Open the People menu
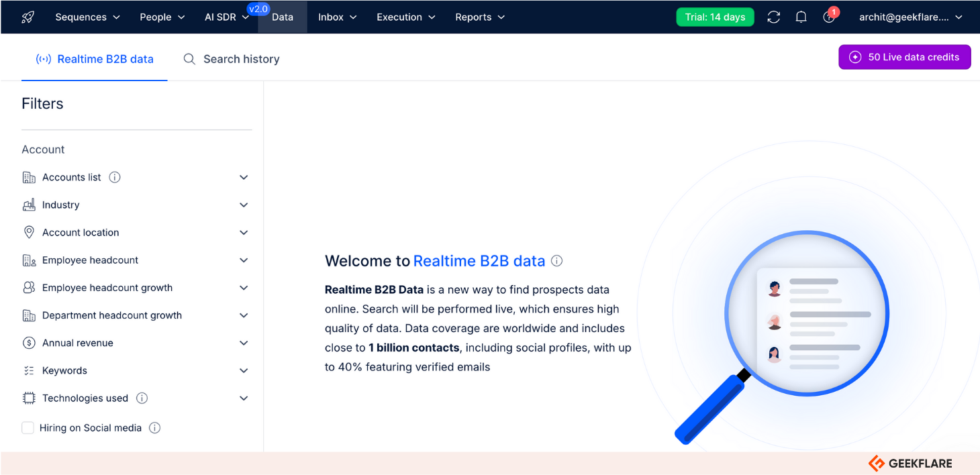Screen dimensions: 980x475 coord(162,17)
